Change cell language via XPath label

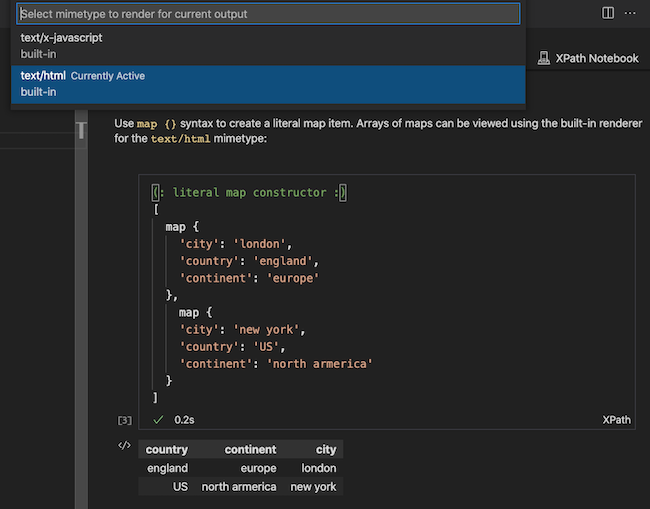(x=616, y=420)
